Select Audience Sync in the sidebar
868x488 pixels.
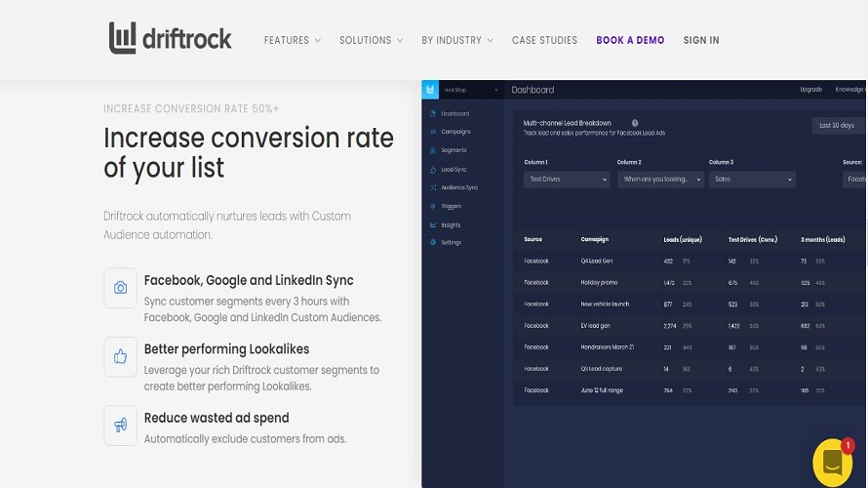pos(459,187)
